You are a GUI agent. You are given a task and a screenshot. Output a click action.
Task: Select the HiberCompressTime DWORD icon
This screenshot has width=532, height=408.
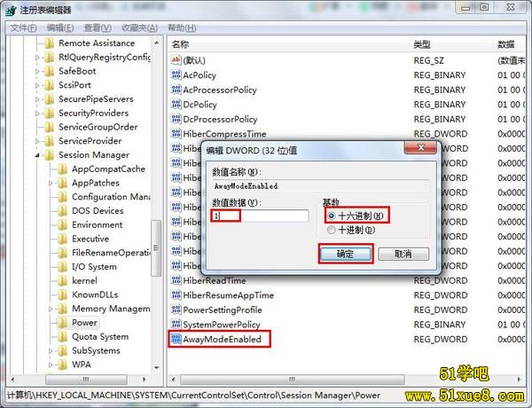176,134
